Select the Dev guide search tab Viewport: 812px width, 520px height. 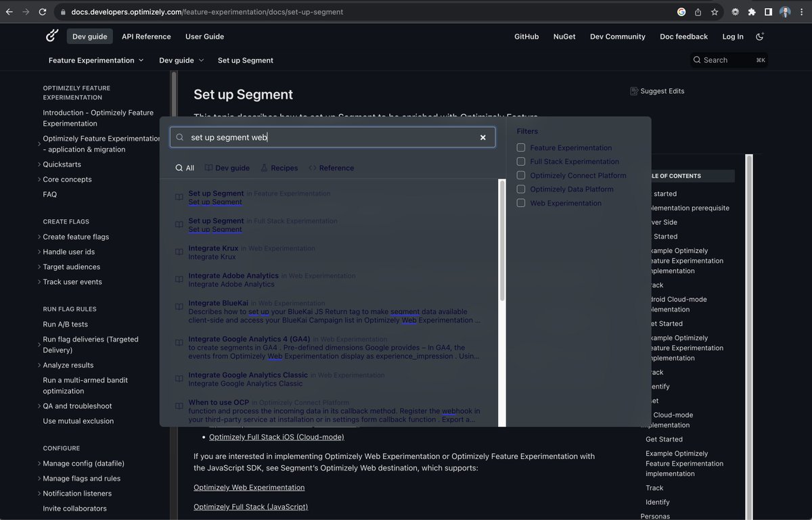click(227, 168)
